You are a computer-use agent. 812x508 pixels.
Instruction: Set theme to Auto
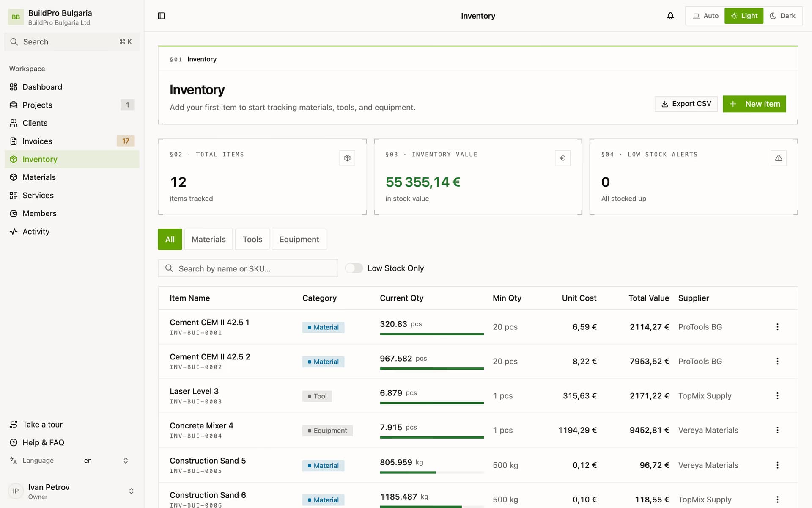tap(705, 16)
